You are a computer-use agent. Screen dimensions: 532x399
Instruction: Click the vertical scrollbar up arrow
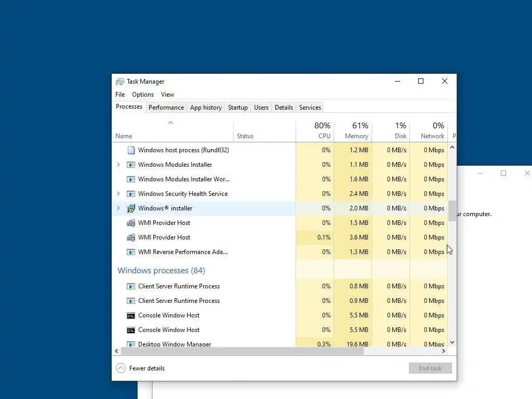[x=452, y=147]
